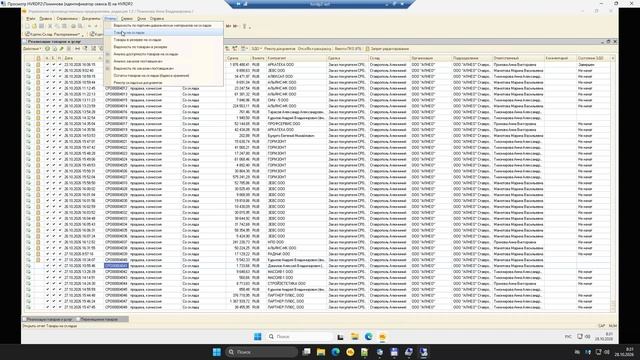Choose 'Товары в резерве на складах' menu entry

click(164, 40)
